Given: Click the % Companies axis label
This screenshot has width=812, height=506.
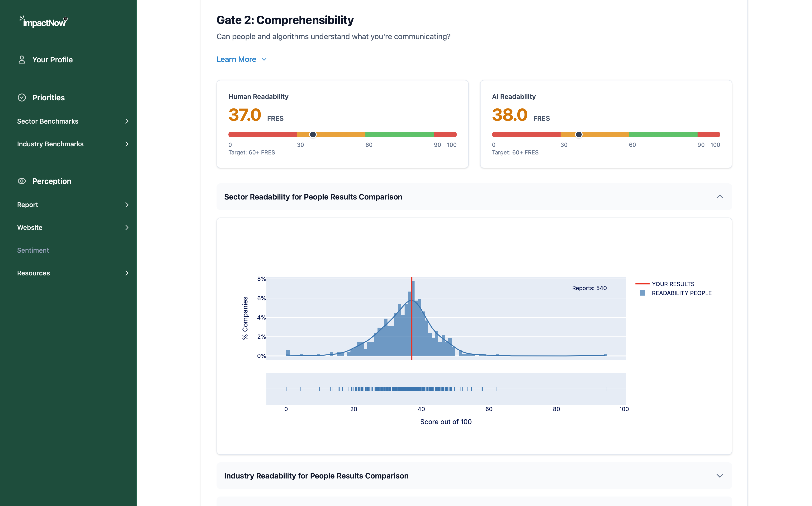Looking at the screenshot, I should (245, 318).
